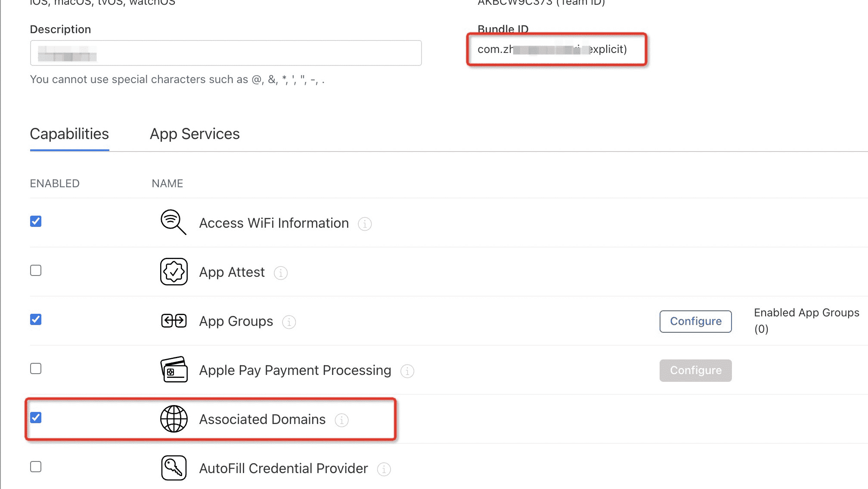Click the Associated Domains globe icon

pos(173,418)
